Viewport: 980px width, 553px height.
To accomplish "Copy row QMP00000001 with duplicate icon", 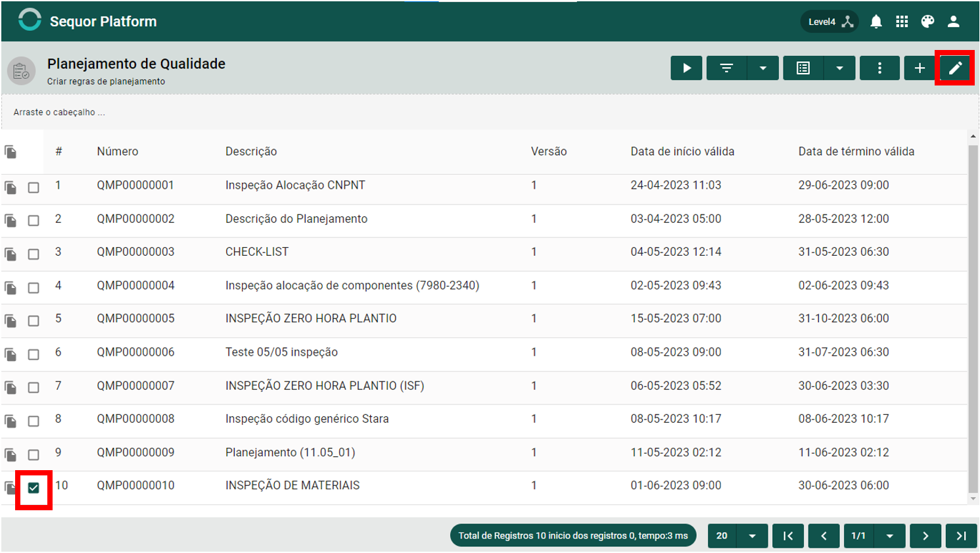I will pyautogui.click(x=11, y=187).
